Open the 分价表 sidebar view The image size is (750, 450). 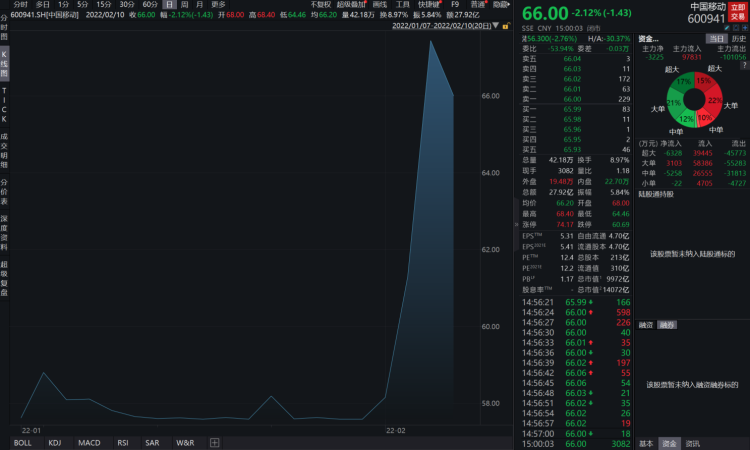point(4,192)
